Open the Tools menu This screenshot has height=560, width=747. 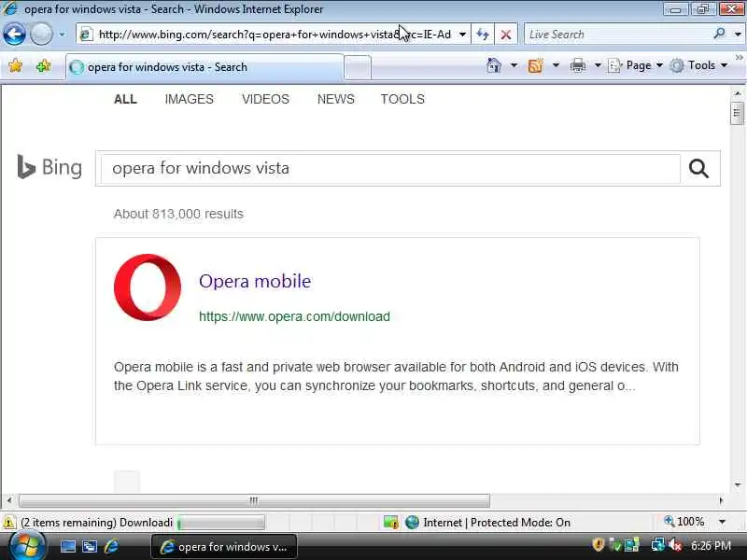click(x=698, y=65)
